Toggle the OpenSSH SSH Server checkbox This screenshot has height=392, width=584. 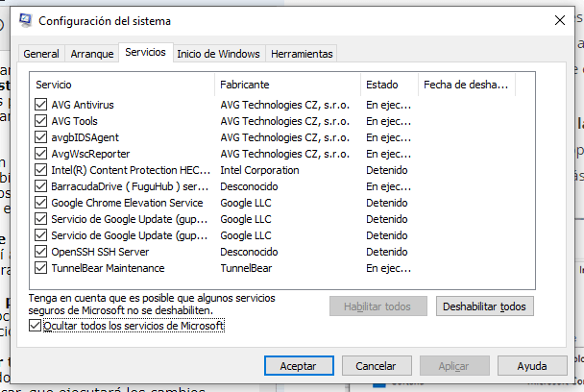[40, 252]
